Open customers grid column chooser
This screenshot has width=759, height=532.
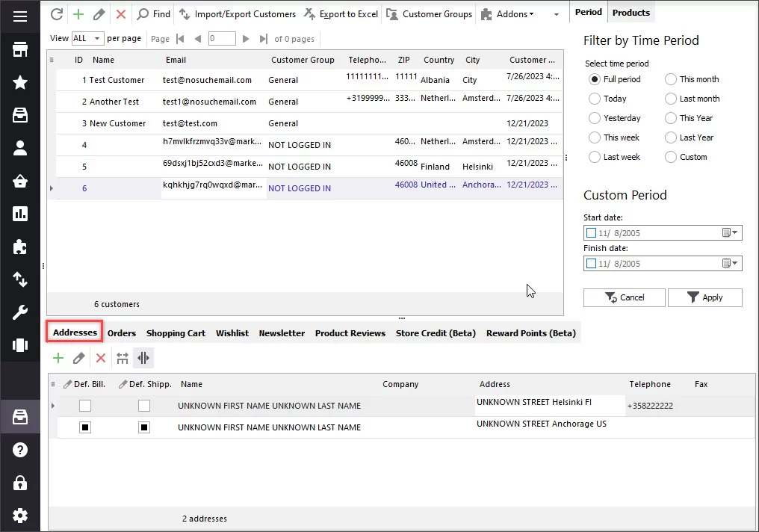point(52,60)
